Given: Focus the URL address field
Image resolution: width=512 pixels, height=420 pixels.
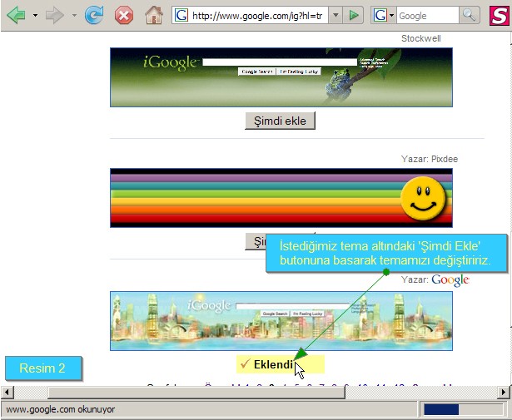Looking at the screenshot, I should coord(257,15).
